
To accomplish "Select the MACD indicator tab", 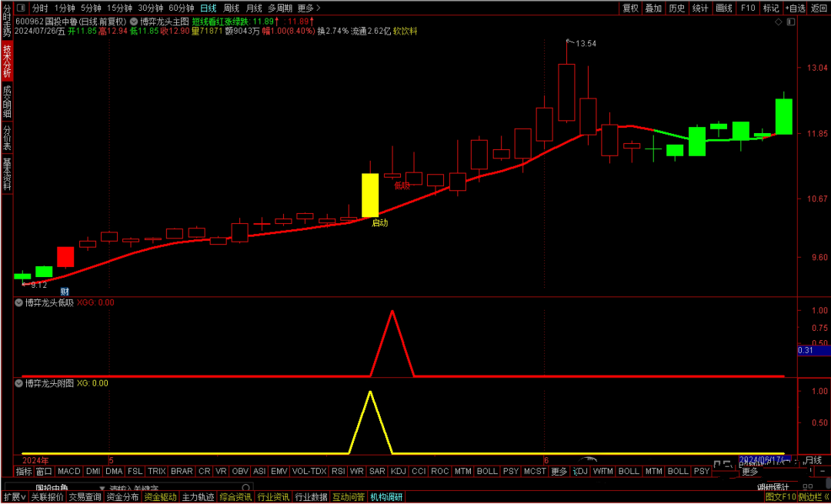I will point(68,471).
